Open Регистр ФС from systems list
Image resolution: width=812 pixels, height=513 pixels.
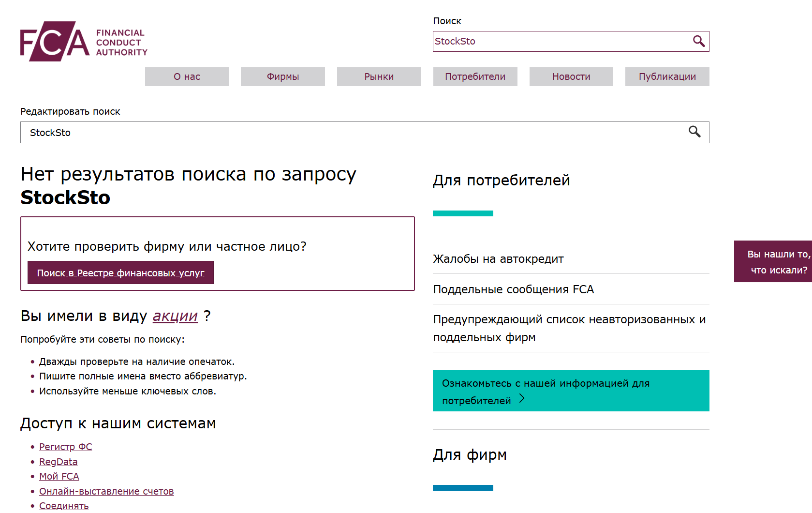65,446
